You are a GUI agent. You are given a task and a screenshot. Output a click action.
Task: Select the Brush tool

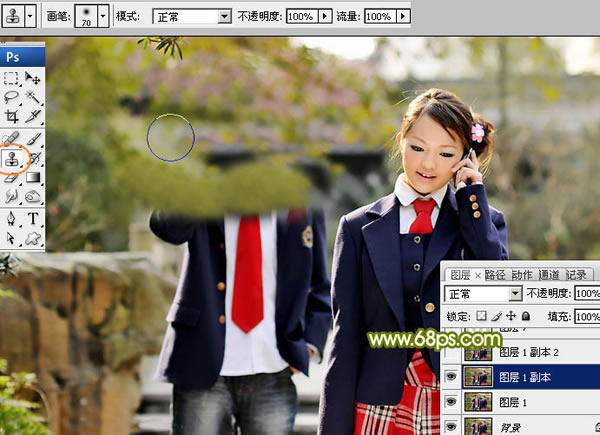click(x=33, y=138)
